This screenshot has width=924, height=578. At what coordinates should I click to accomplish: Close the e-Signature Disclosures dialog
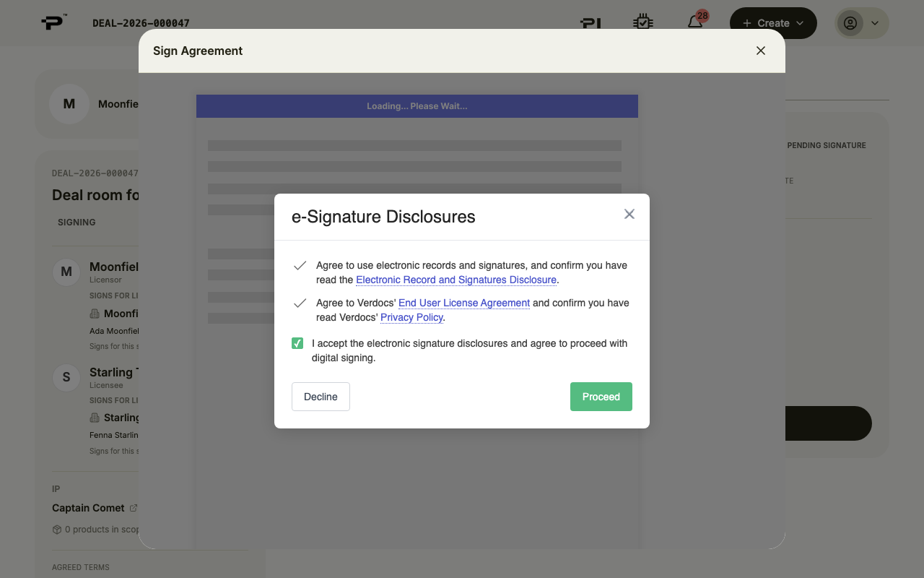(629, 214)
